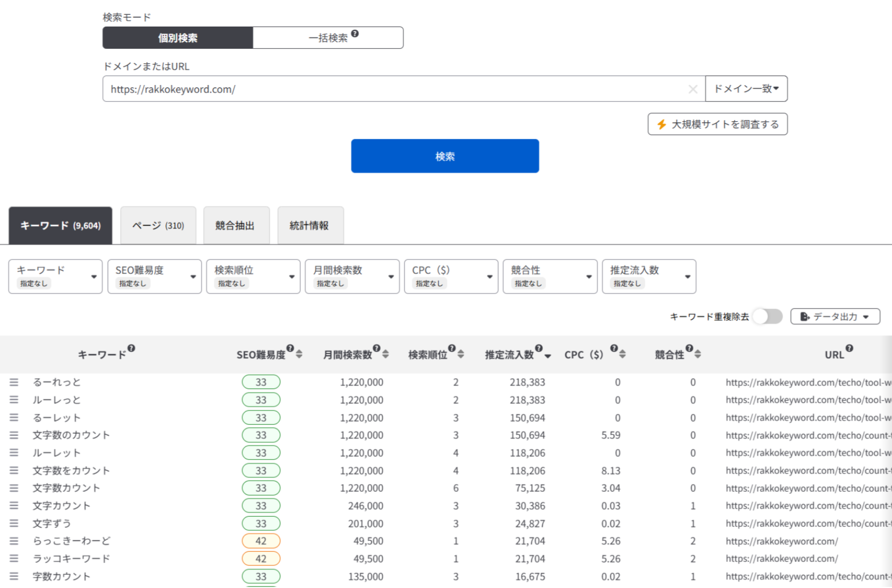Expand the SEO難易度 filter dropdown
Image resolution: width=892 pixels, height=588 pixels.
click(154, 276)
